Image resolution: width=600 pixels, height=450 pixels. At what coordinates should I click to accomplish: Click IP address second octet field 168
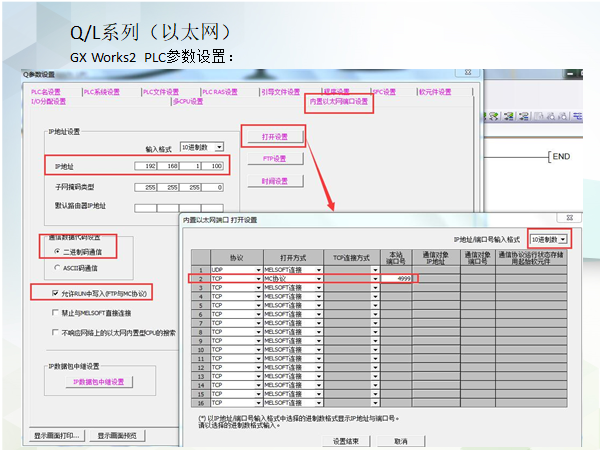pyautogui.click(x=168, y=166)
